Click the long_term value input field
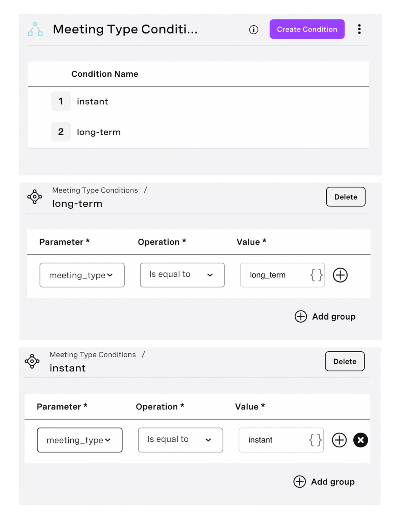 point(274,275)
